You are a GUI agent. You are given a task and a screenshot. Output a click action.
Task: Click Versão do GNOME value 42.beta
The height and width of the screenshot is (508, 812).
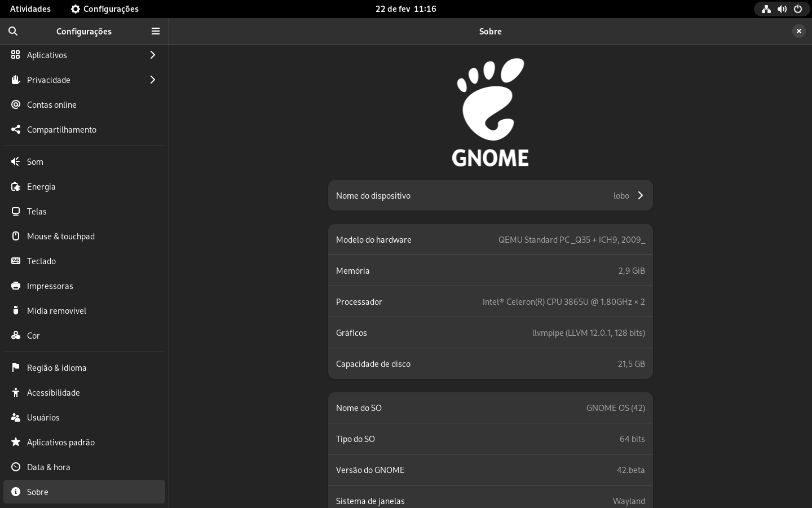631,470
